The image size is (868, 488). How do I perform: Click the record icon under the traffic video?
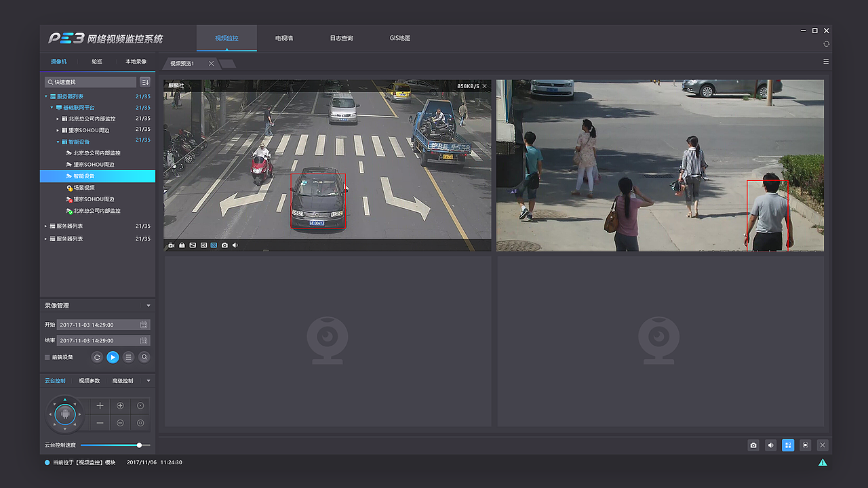click(x=172, y=245)
